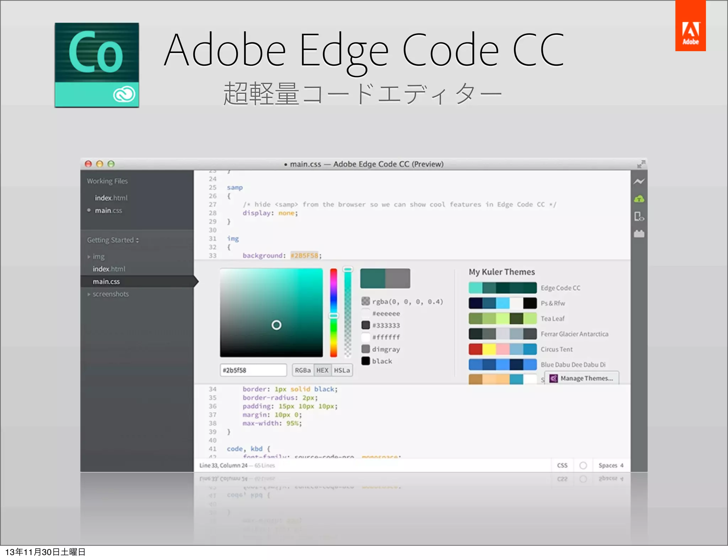Click the Manage Themes... button
728x560 pixels.
click(x=582, y=378)
